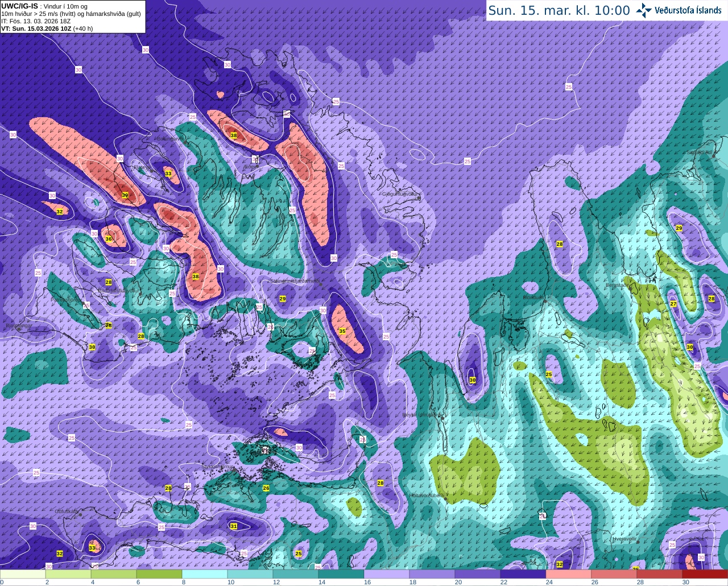This screenshot has height=586, width=728.
Task: Click the yellow 29 gust label near Siglufjörður
Action: click(679, 228)
